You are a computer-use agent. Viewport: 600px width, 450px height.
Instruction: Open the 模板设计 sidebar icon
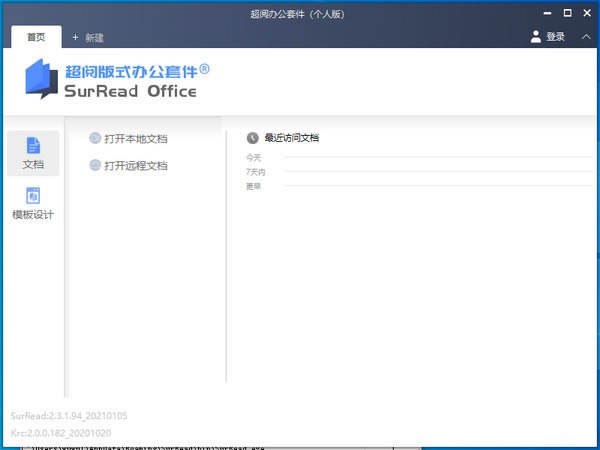[33, 204]
